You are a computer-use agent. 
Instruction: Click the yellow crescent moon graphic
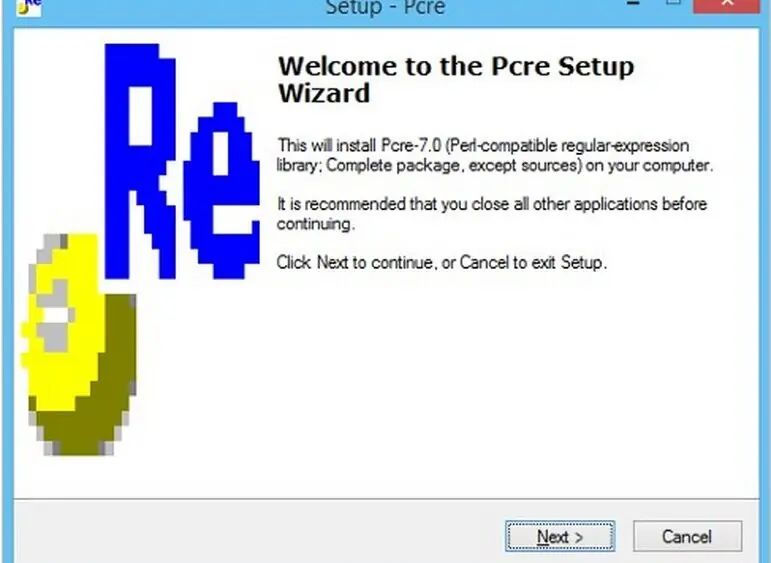tap(61, 322)
